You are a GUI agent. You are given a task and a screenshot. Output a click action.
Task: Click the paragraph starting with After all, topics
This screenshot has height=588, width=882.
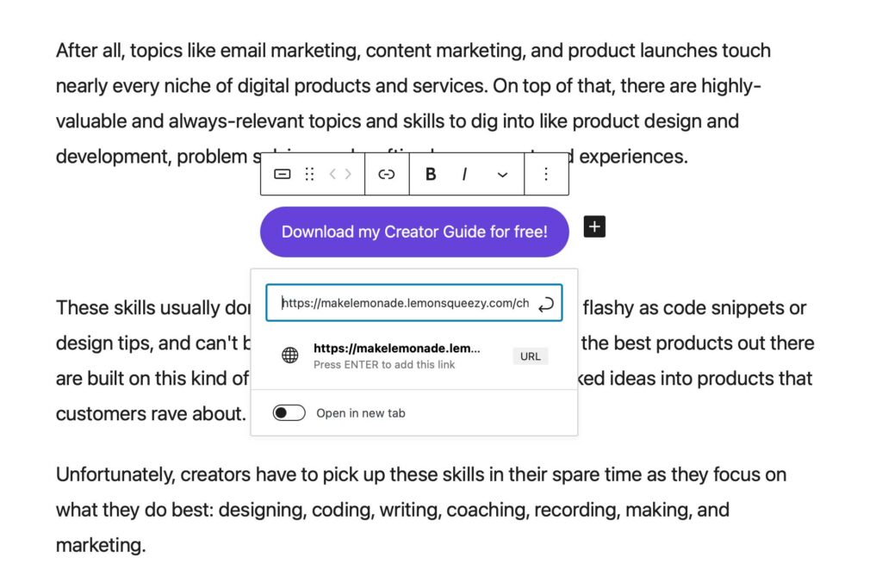click(x=413, y=103)
